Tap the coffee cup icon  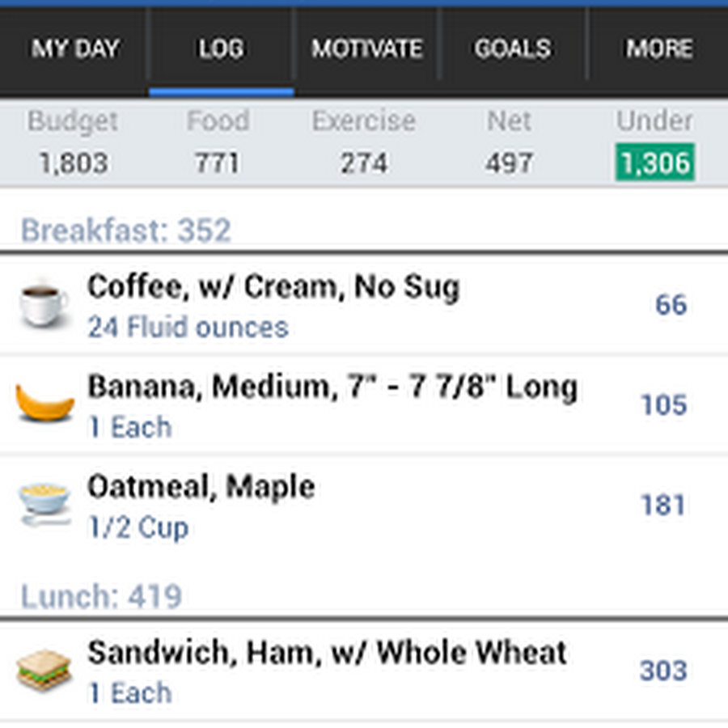tap(44, 305)
